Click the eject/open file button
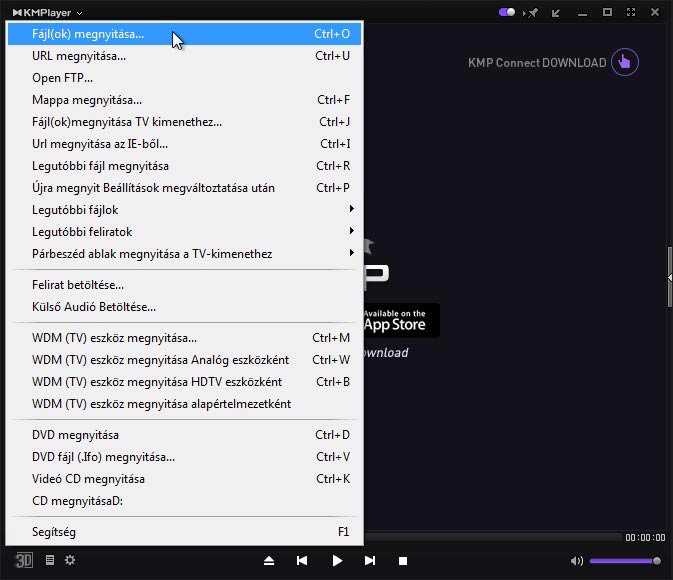The width and height of the screenshot is (673, 580). 269,561
